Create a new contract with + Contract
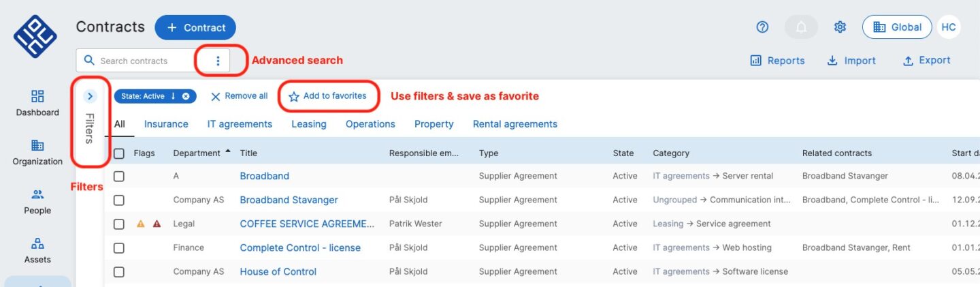Screen dimensions: 980x287 click(195, 27)
